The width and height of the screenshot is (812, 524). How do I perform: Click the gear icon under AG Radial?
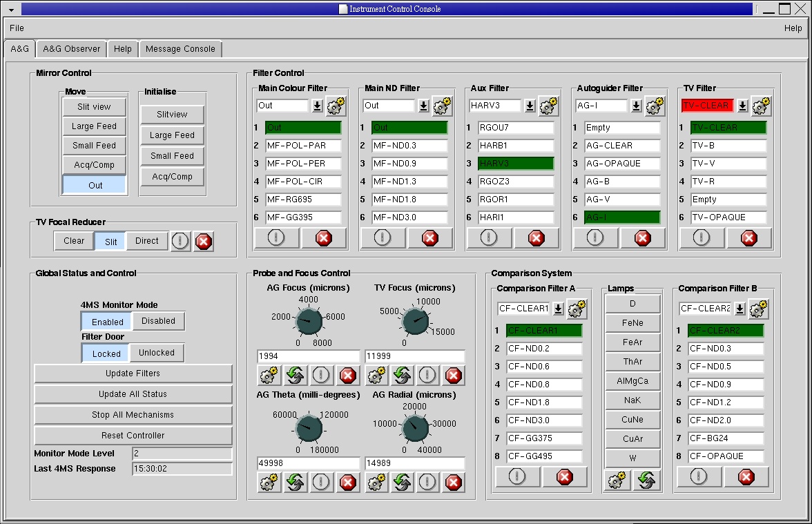[x=377, y=483]
